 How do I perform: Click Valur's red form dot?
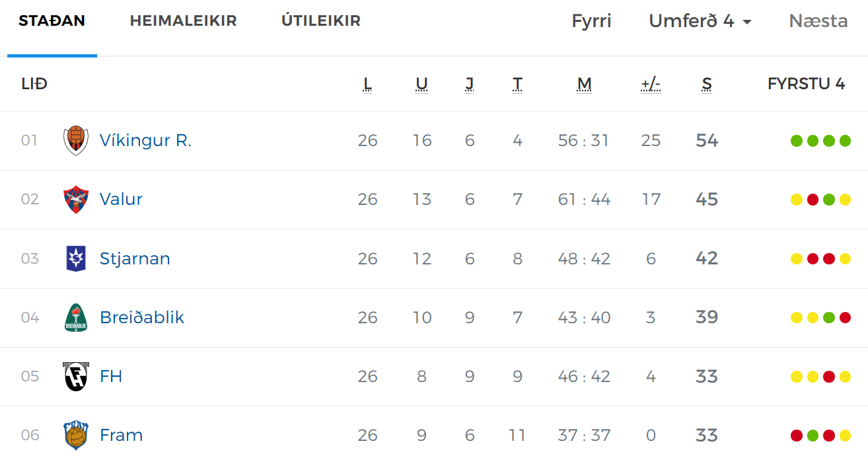(813, 200)
